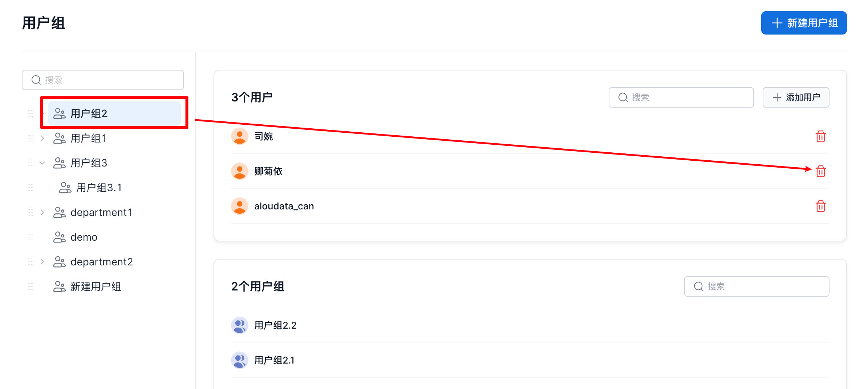Click drag handle beside demo group
868x389 pixels.
click(x=31, y=237)
